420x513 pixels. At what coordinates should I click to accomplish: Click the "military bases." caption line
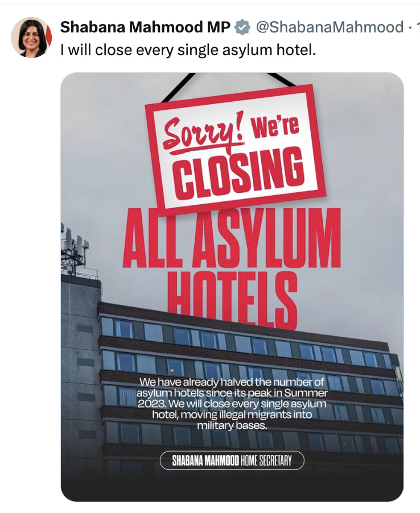[x=232, y=426]
